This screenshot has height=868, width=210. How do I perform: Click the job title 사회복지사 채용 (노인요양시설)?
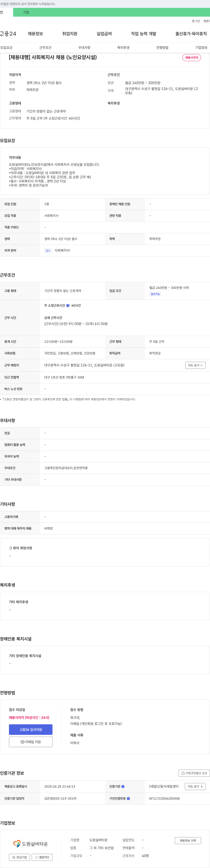click(x=53, y=57)
